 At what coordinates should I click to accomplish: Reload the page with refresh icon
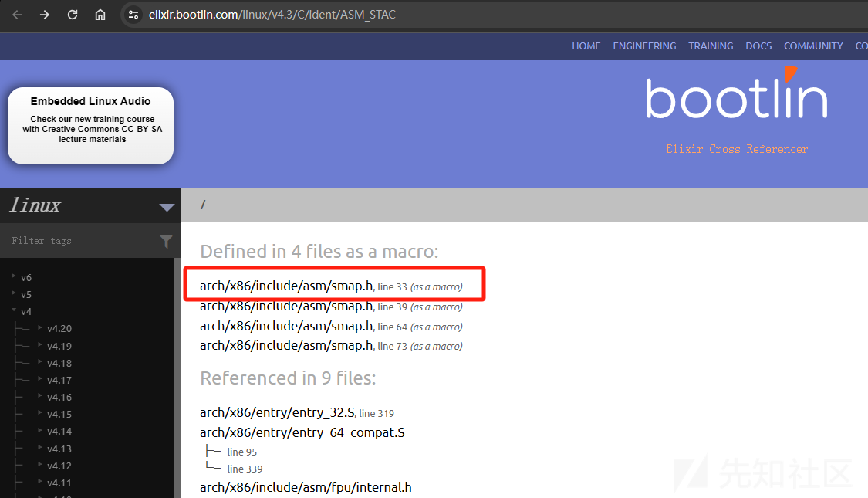[73, 15]
